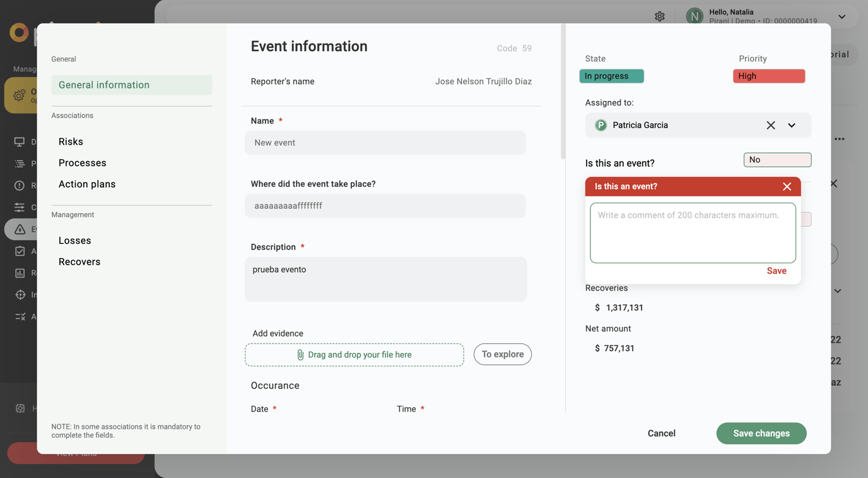The height and width of the screenshot is (478, 868).
Task: Click the settings gear icon in top bar
Action: click(x=660, y=16)
